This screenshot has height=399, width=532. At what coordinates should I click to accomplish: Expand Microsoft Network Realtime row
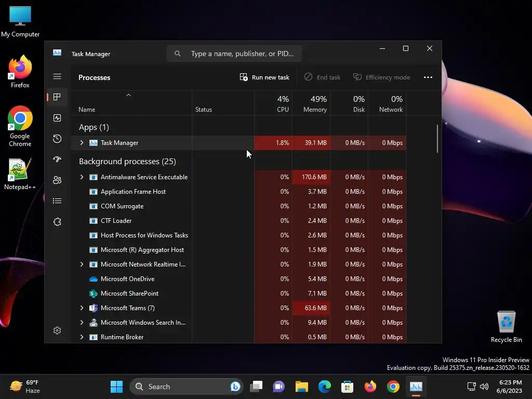82,264
